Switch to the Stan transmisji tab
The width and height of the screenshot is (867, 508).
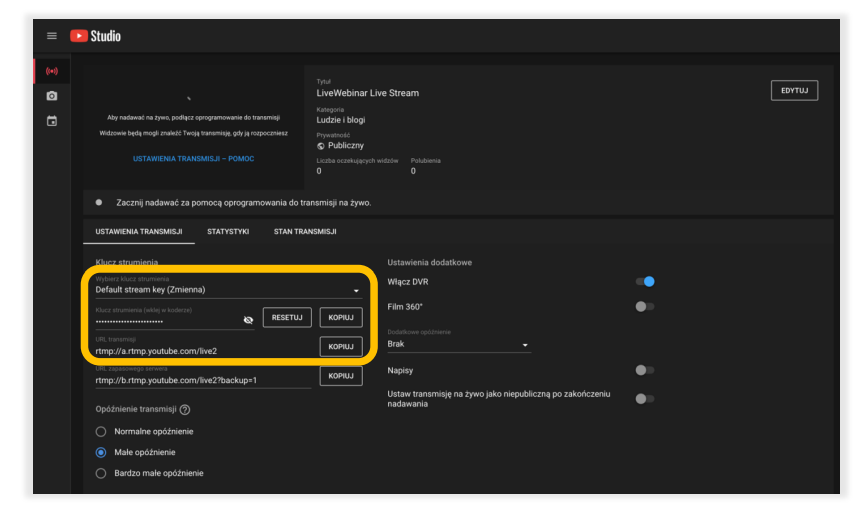point(305,231)
